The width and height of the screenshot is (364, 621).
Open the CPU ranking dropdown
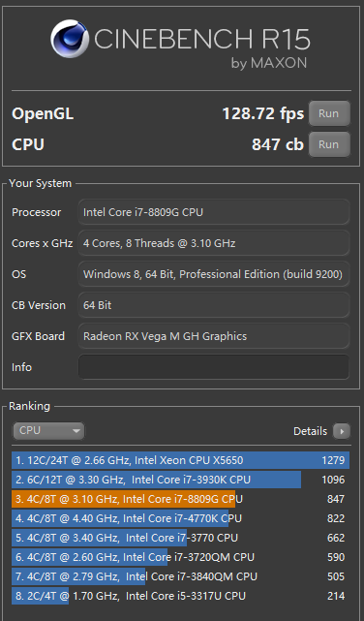click(x=48, y=431)
